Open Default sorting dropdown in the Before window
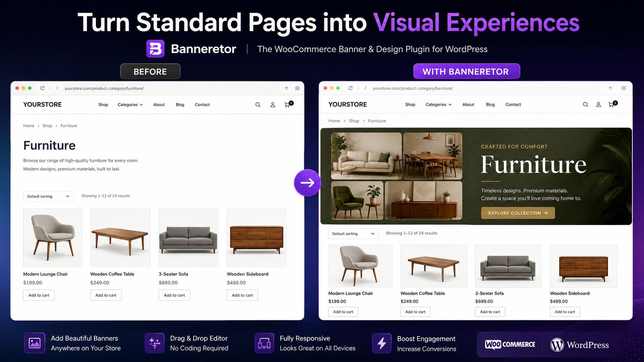The image size is (644, 362). click(48, 196)
